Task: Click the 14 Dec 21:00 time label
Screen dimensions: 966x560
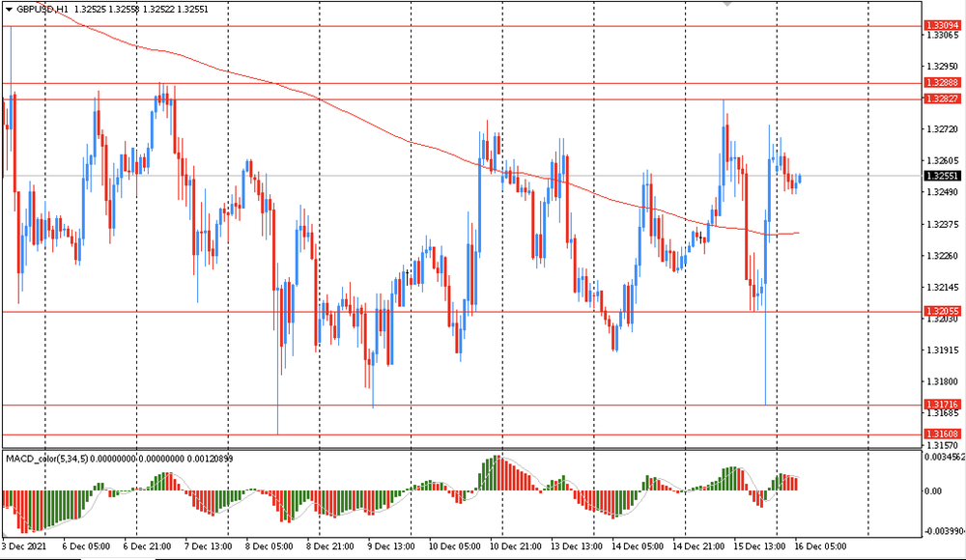Action: click(x=696, y=546)
